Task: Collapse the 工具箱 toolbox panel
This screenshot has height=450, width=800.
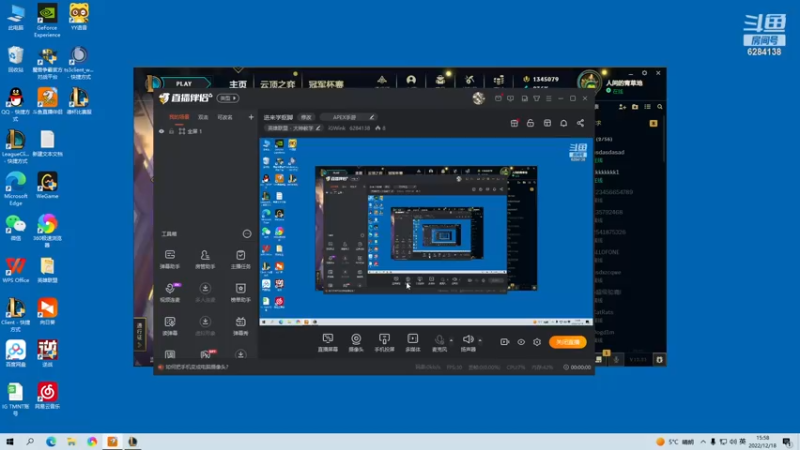Action: [247, 234]
